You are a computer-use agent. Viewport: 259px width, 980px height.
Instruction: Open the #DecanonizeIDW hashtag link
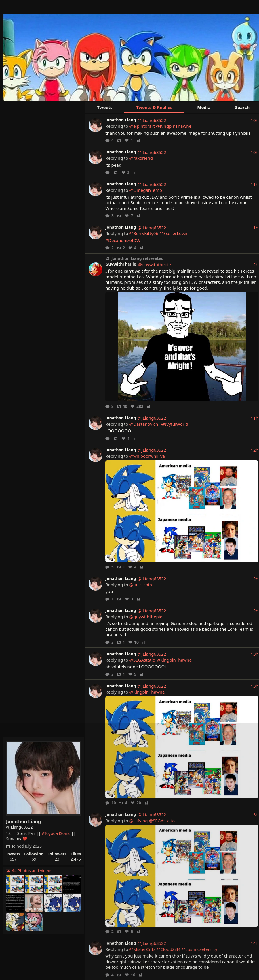(x=123, y=241)
